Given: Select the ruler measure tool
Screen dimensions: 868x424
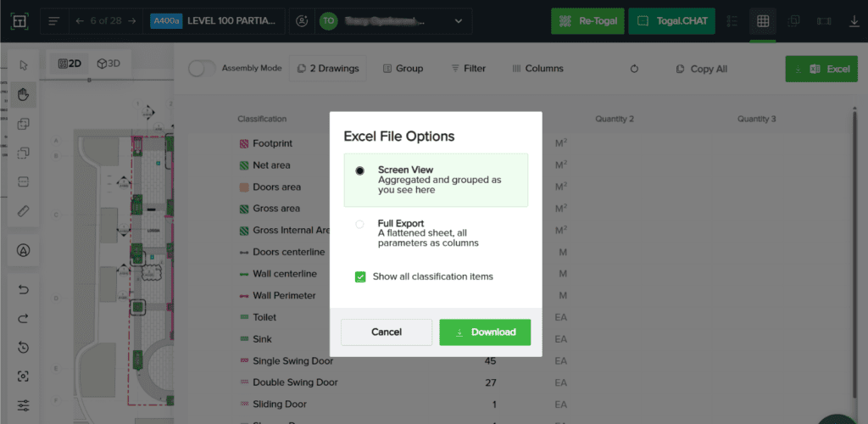Looking at the screenshot, I should coord(23,211).
